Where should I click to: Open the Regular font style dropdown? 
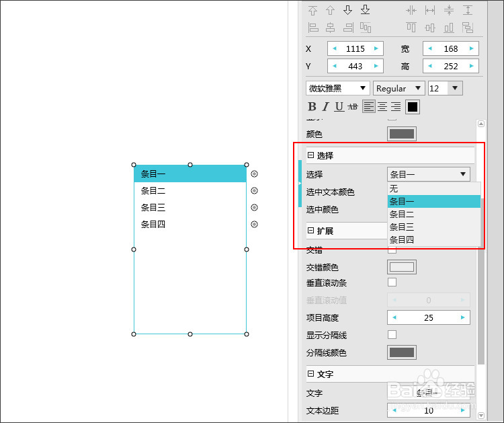pyautogui.click(x=399, y=88)
